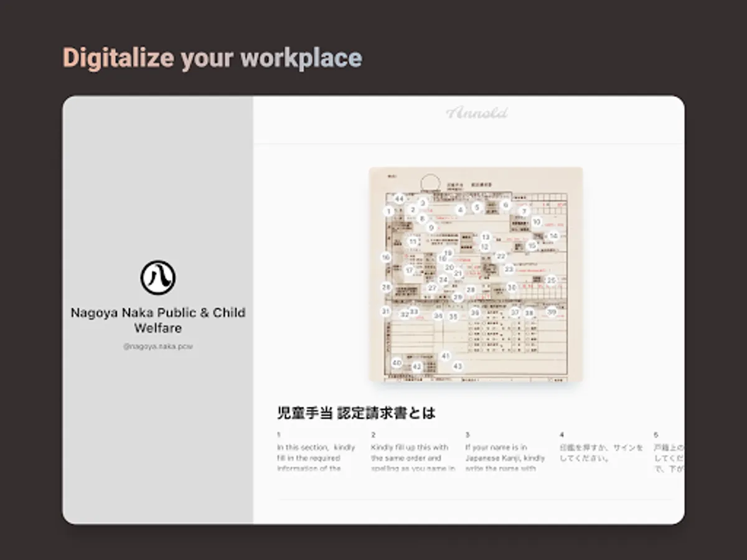Choose annotation marker 22 on the form

501,256
